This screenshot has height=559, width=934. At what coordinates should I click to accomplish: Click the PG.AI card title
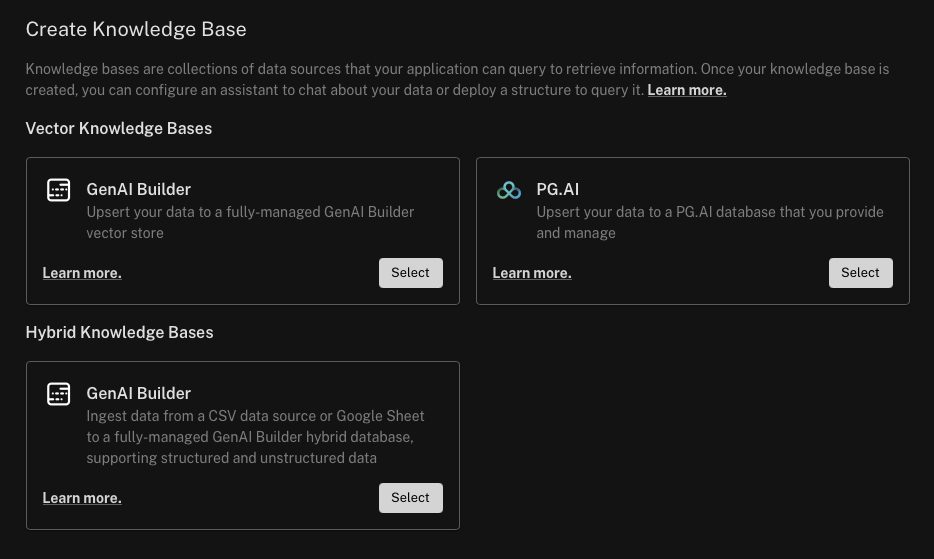(x=558, y=190)
